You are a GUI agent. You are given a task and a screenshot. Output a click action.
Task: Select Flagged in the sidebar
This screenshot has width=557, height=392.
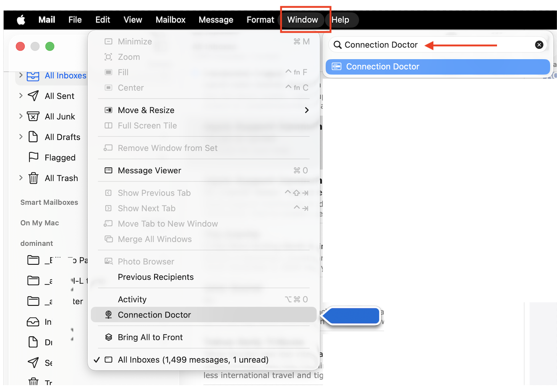[x=60, y=157]
